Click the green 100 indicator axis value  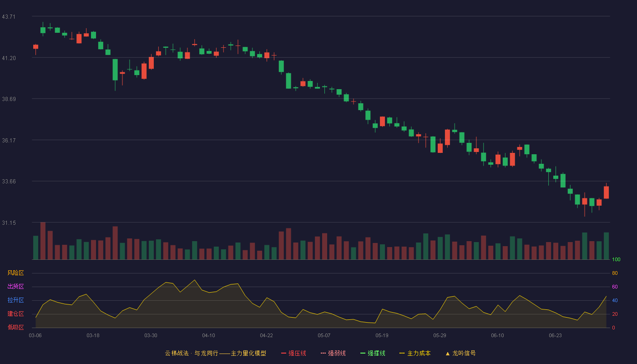click(x=616, y=260)
